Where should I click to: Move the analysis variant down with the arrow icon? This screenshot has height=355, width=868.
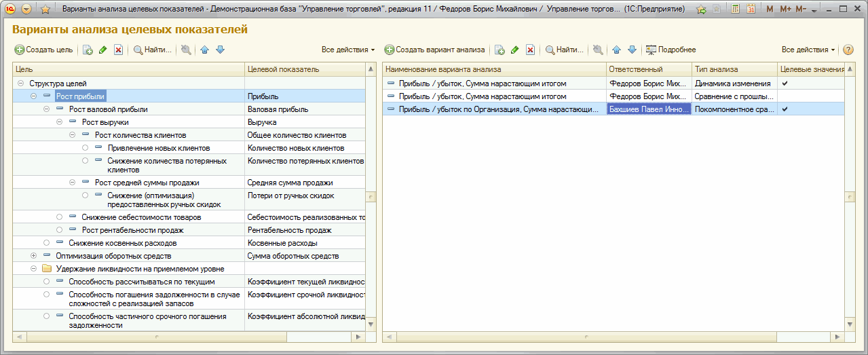tap(632, 50)
